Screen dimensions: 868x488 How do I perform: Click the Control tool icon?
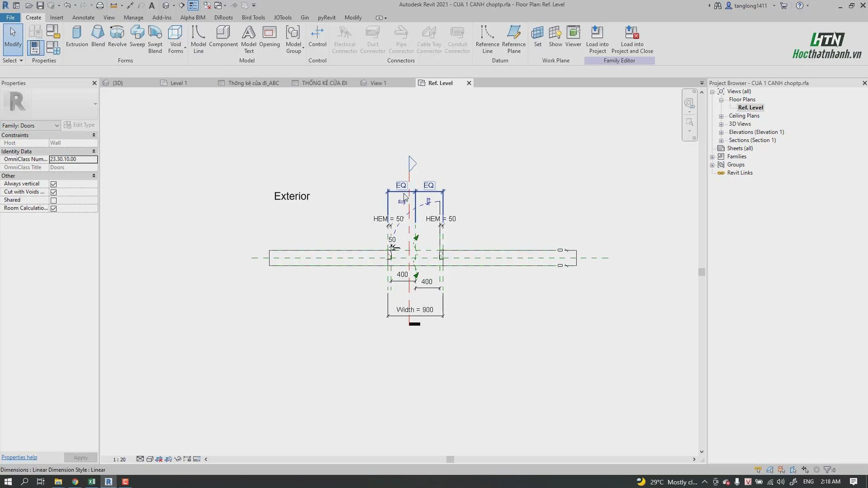click(x=317, y=33)
